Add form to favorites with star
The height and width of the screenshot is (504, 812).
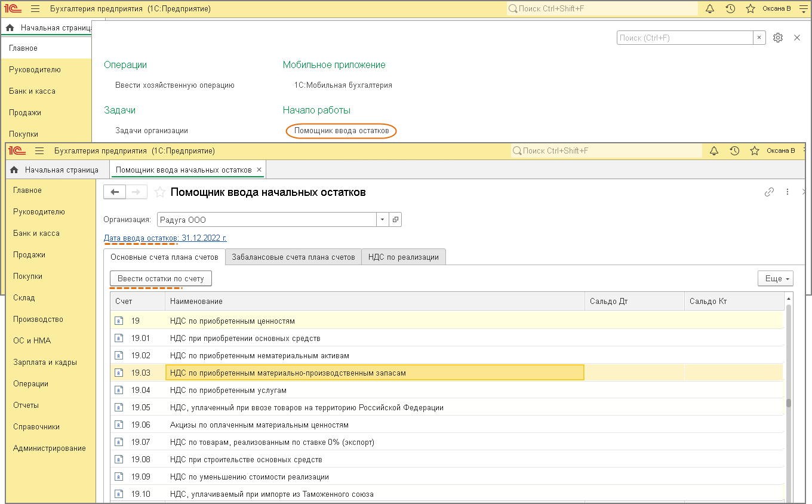click(x=159, y=192)
